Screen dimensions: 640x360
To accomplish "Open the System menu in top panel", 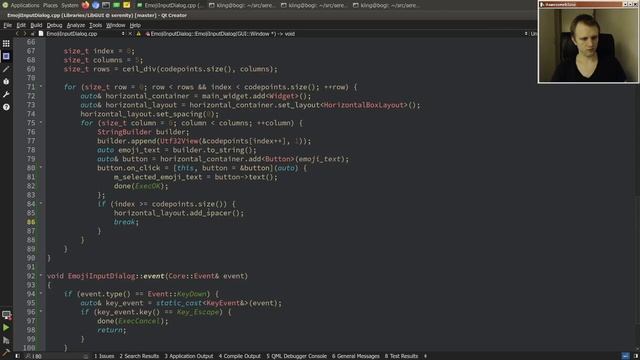I will tap(70, 5).
